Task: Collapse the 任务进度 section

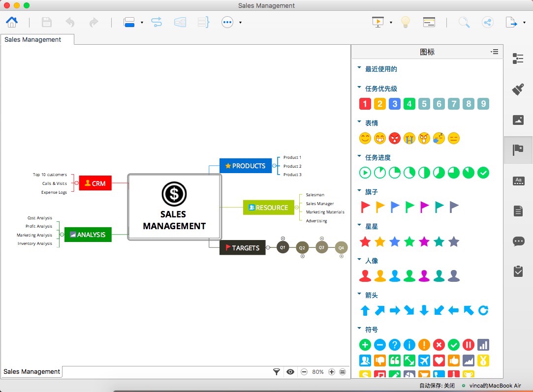Action: click(x=359, y=156)
